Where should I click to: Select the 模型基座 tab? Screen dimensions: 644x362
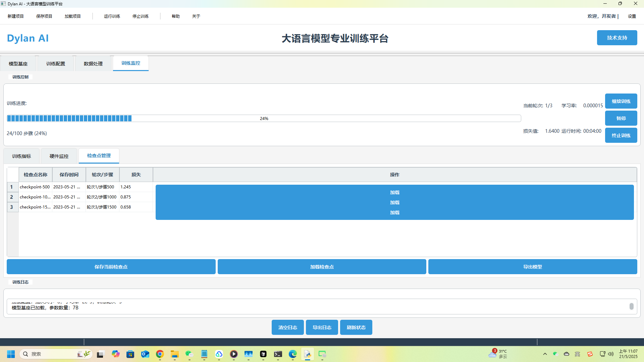[18, 64]
